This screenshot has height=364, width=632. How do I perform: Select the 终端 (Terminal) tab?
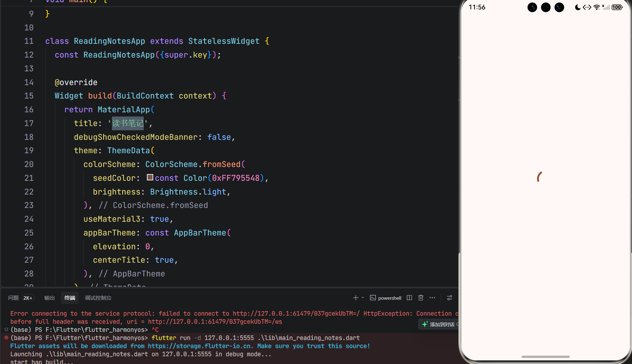pos(70,298)
